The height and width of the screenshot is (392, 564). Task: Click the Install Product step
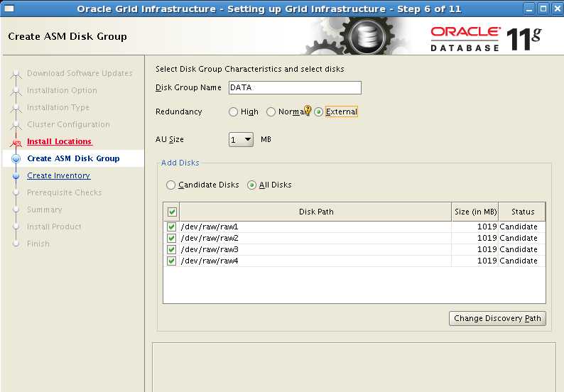pyautogui.click(x=54, y=227)
